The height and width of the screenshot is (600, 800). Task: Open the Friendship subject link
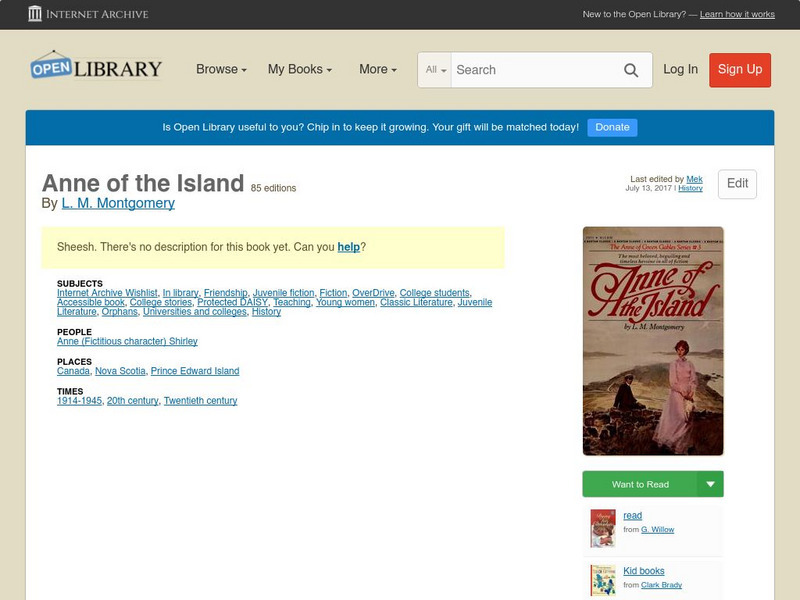[x=226, y=293]
